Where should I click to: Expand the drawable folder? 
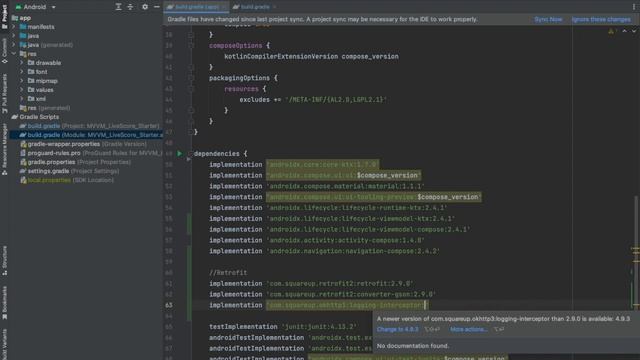click(x=22, y=63)
